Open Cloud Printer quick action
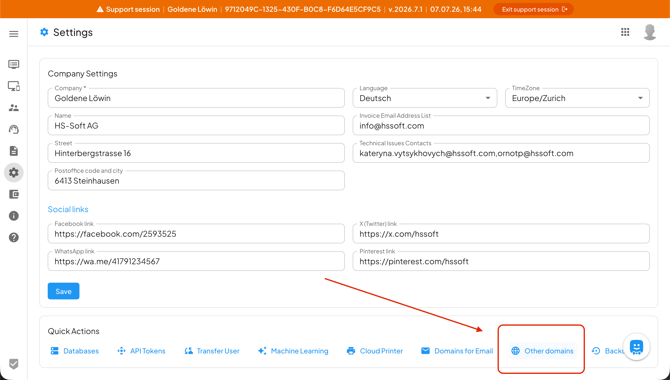The image size is (670, 380). coord(375,351)
